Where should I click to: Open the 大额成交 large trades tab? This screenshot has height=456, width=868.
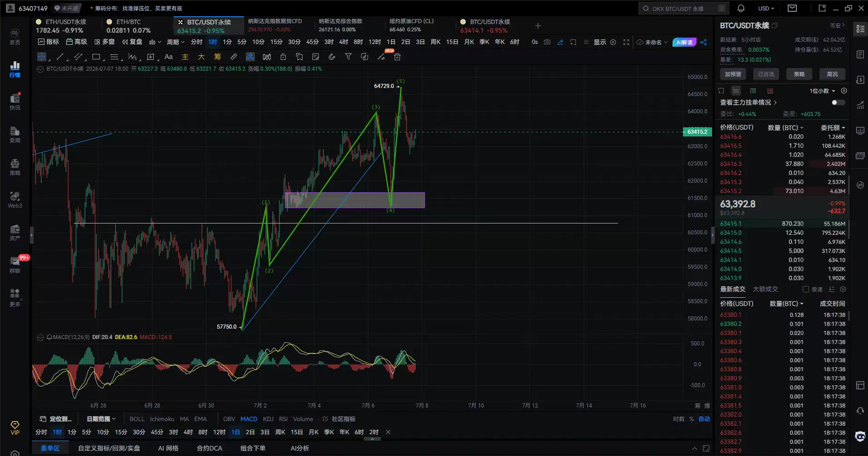766,289
